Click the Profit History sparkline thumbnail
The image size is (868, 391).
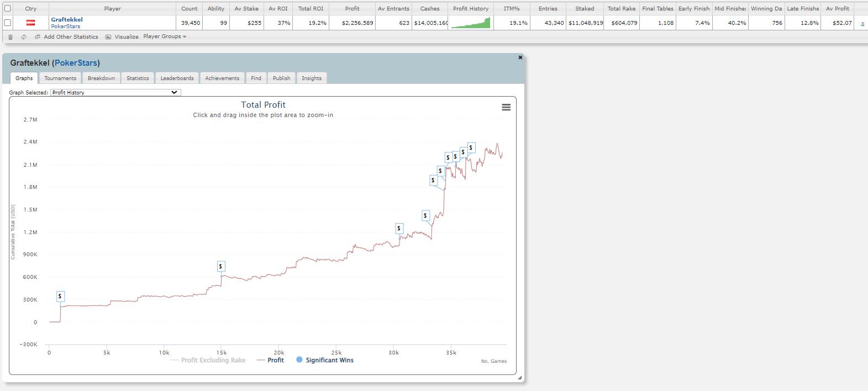pos(470,23)
